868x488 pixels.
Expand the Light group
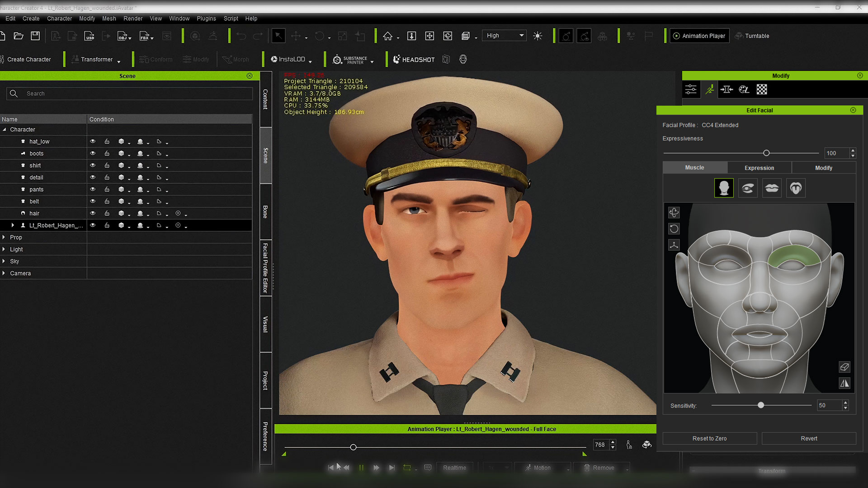click(x=4, y=249)
